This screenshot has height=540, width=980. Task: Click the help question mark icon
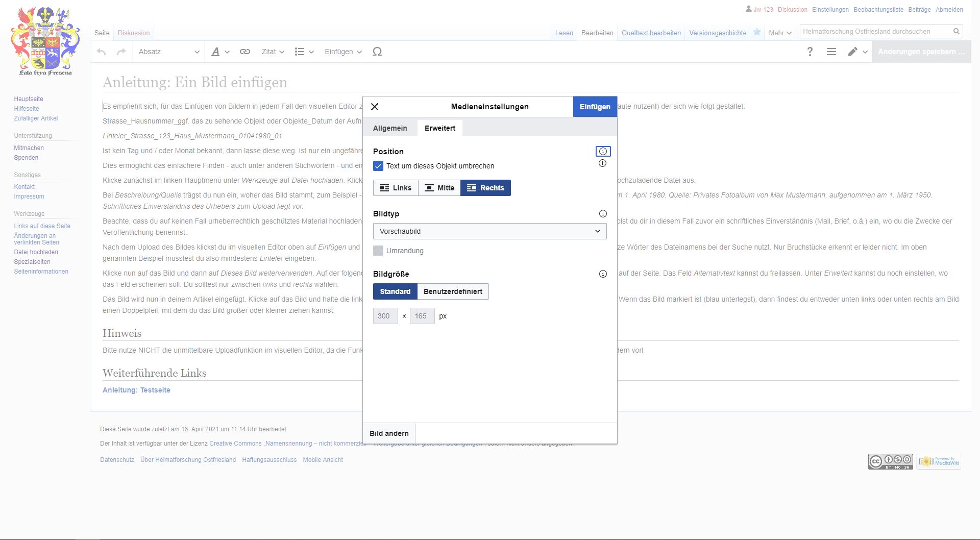(810, 52)
